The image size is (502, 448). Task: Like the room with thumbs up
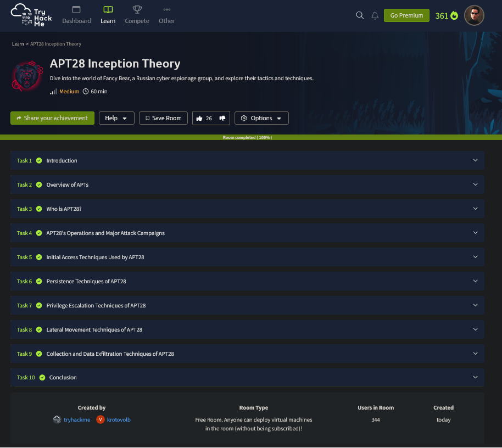[x=199, y=118]
